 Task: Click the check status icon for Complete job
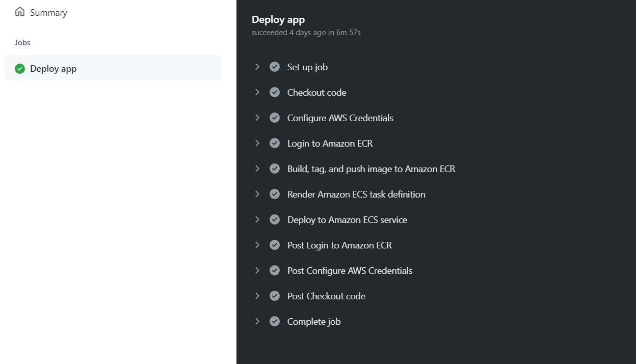click(275, 321)
